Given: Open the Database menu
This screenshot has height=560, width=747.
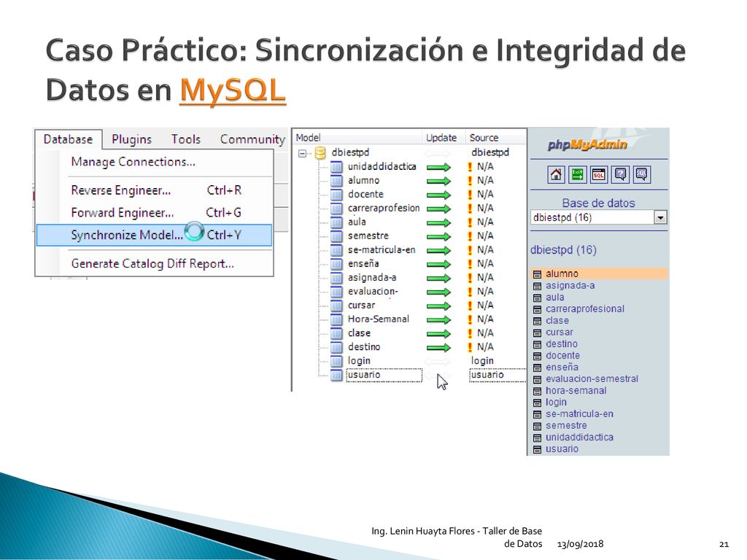Looking at the screenshot, I should click(x=68, y=139).
